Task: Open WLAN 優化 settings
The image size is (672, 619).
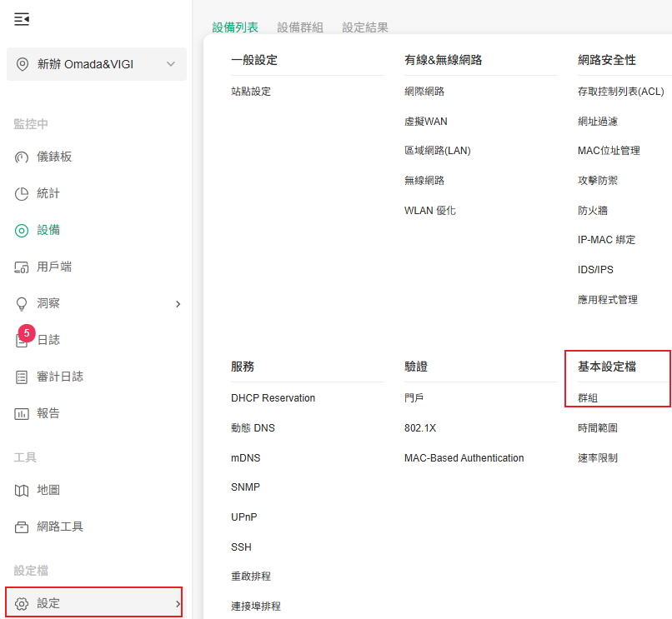Action: [x=430, y=210]
